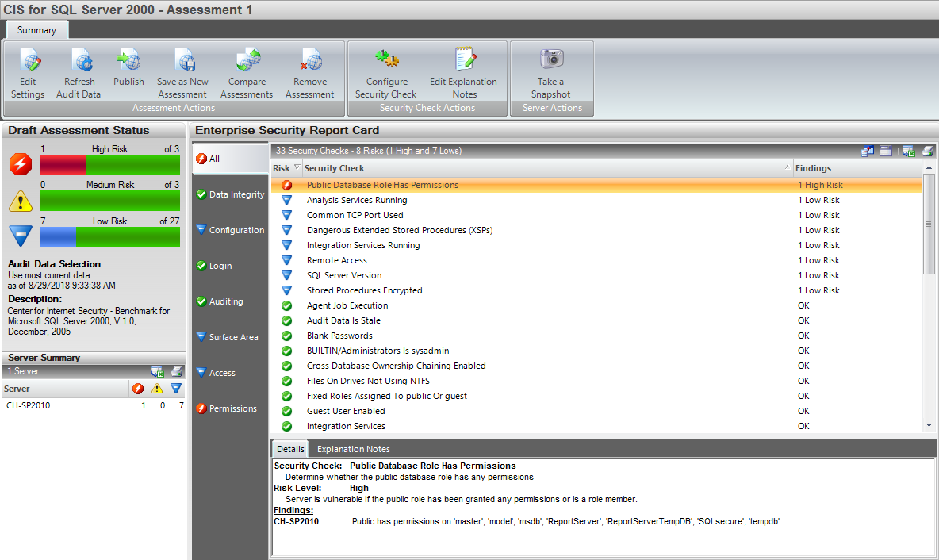Image resolution: width=939 pixels, height=560 pixels.
Task: Select 'Integration Services Running' check
Action: pos(596,246)
